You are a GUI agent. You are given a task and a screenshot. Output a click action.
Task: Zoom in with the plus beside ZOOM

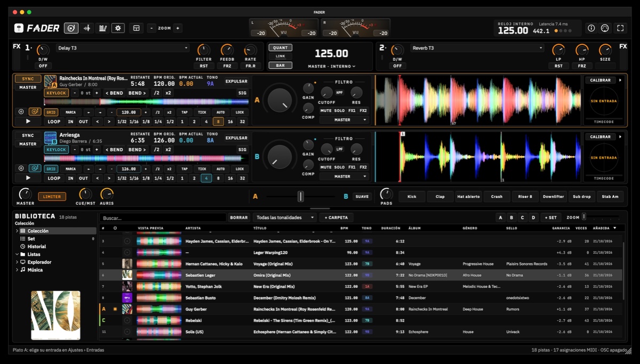click(178, 28)
